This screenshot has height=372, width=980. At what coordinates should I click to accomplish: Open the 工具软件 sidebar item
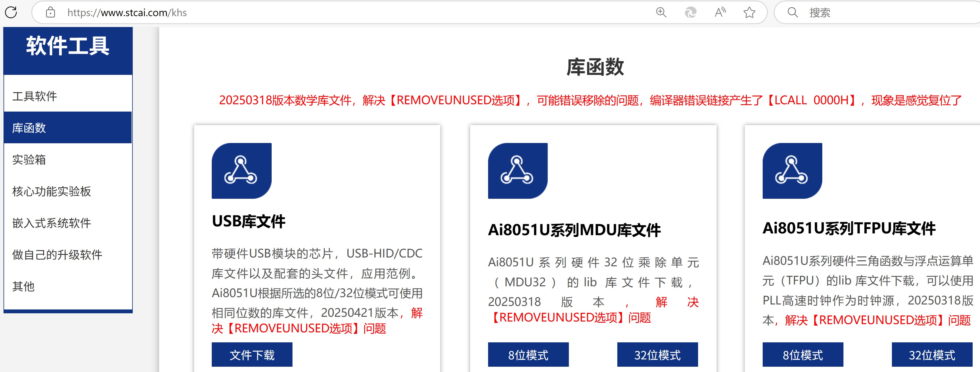(x=68, y=96)
